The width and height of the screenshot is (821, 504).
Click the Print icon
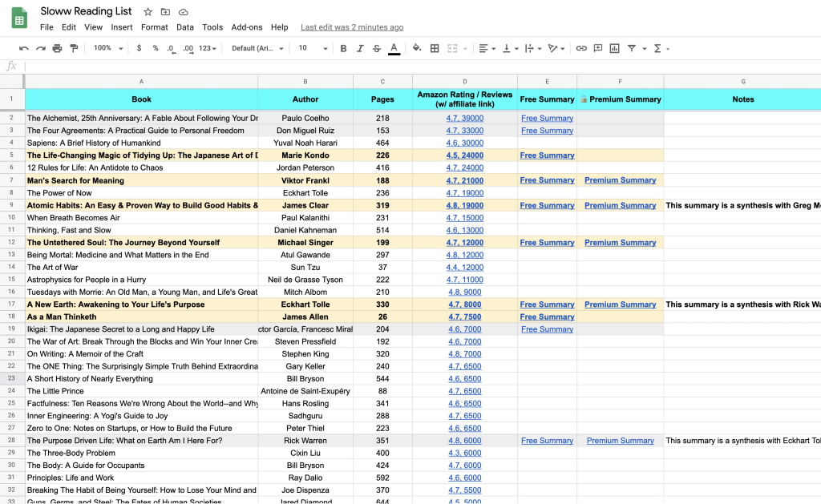tap(57, 48)
